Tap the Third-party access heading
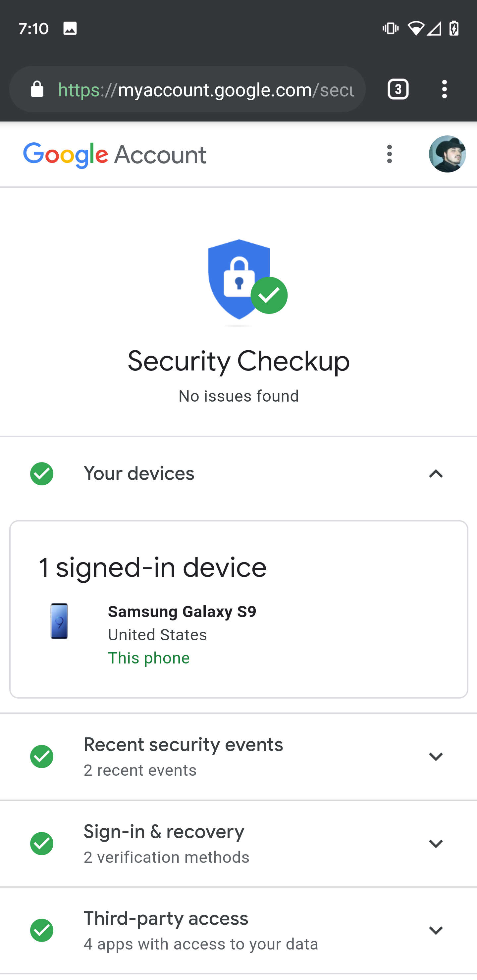The height and width of the screenshot is (980, 477). point(166,918)
